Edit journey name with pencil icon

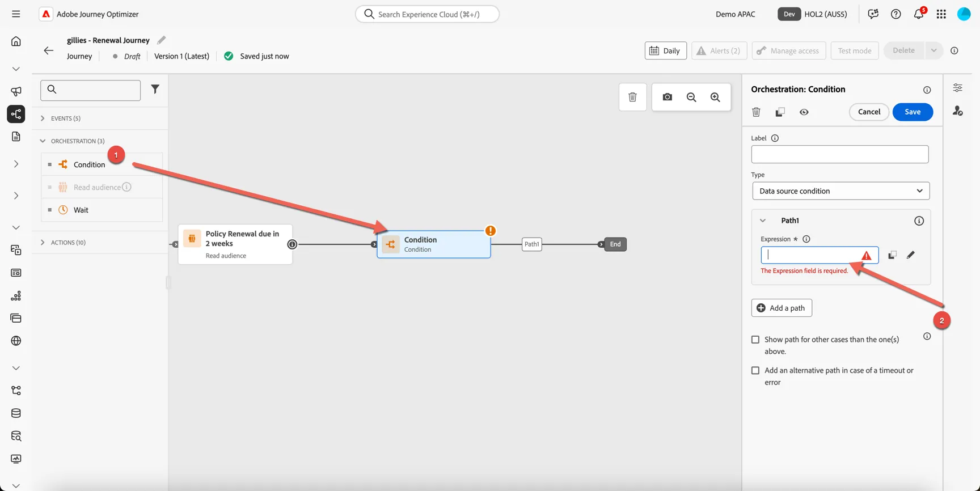tap(162, 40)
